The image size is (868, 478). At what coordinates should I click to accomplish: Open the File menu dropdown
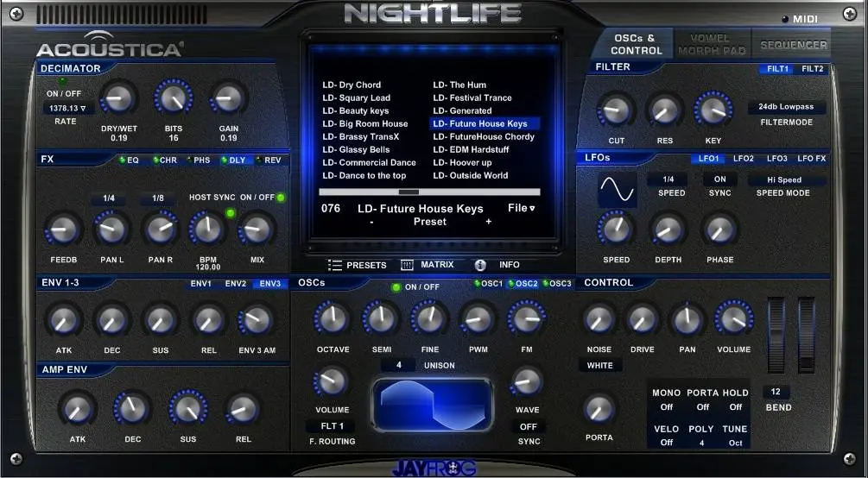522,208
